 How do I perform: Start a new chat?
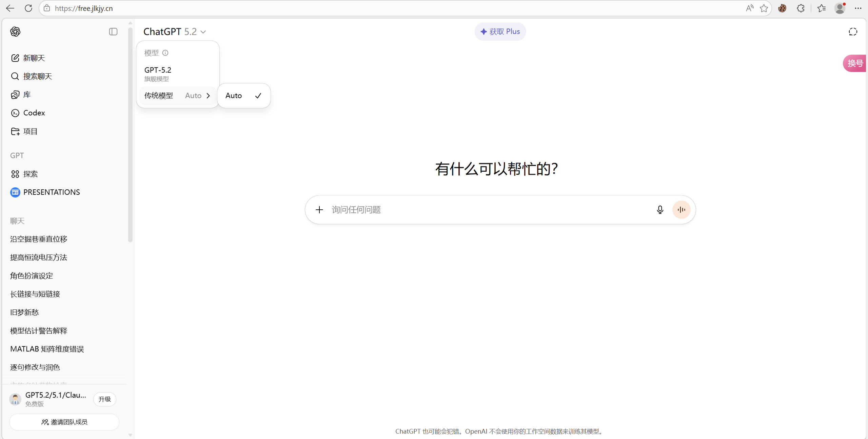coord(34,58)
